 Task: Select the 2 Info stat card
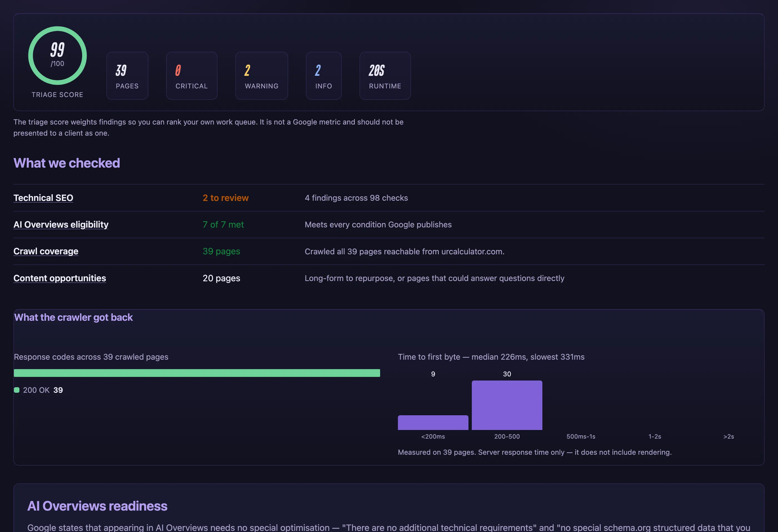(x=324, y=76)
